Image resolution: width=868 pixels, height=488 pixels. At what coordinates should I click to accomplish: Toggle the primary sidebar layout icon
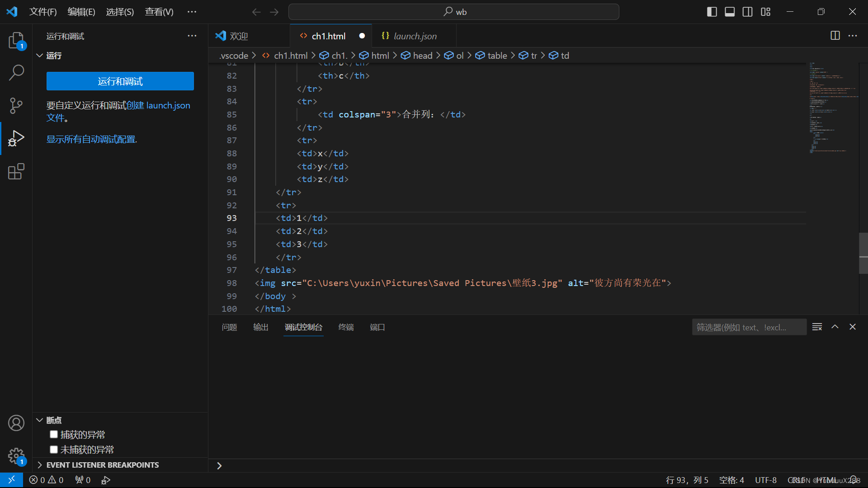click(x=712, y=12)
